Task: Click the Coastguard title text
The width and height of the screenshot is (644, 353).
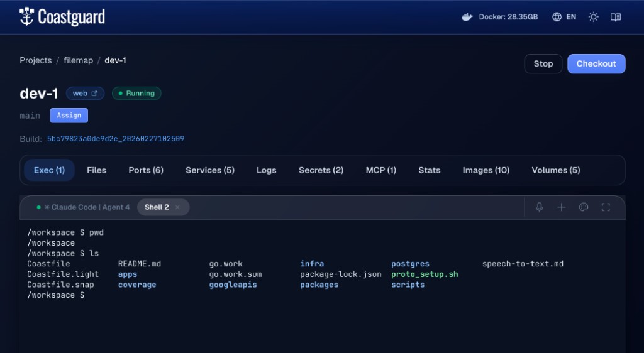Action: pyautogui.click(x=72, y=17)
